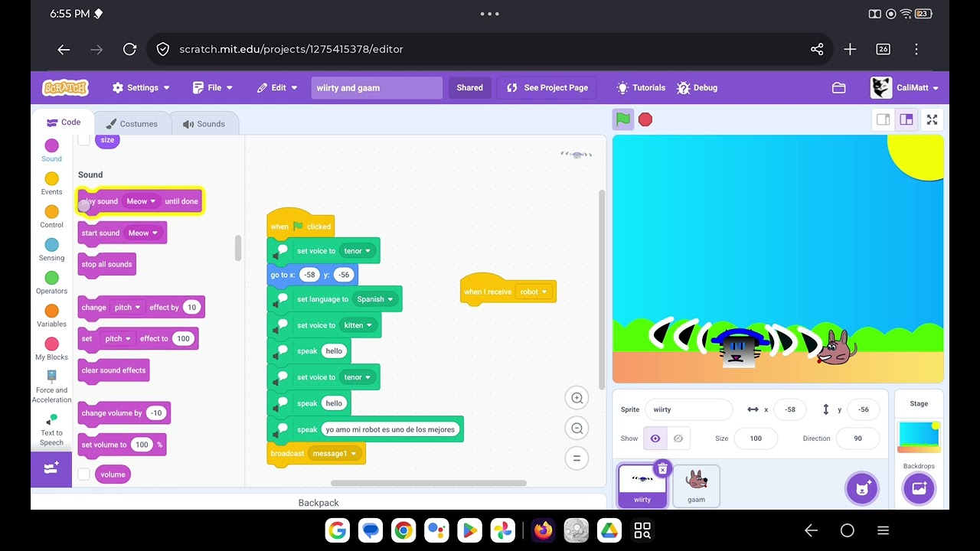Switch to small stage layout
Viewport: 980px width, 551px height.
point(883,119)
